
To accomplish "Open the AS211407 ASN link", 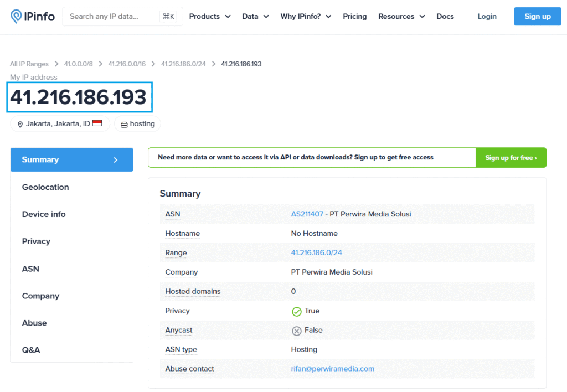I will point(307,214).
